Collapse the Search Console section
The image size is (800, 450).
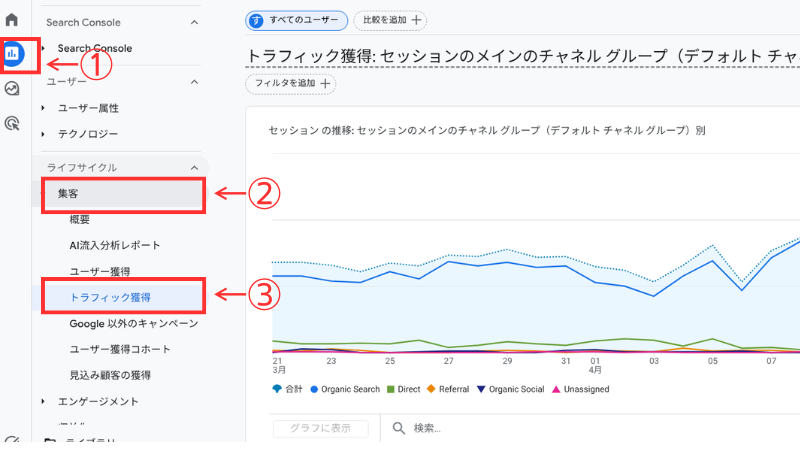pyautogui.click(x=194, y=21)
